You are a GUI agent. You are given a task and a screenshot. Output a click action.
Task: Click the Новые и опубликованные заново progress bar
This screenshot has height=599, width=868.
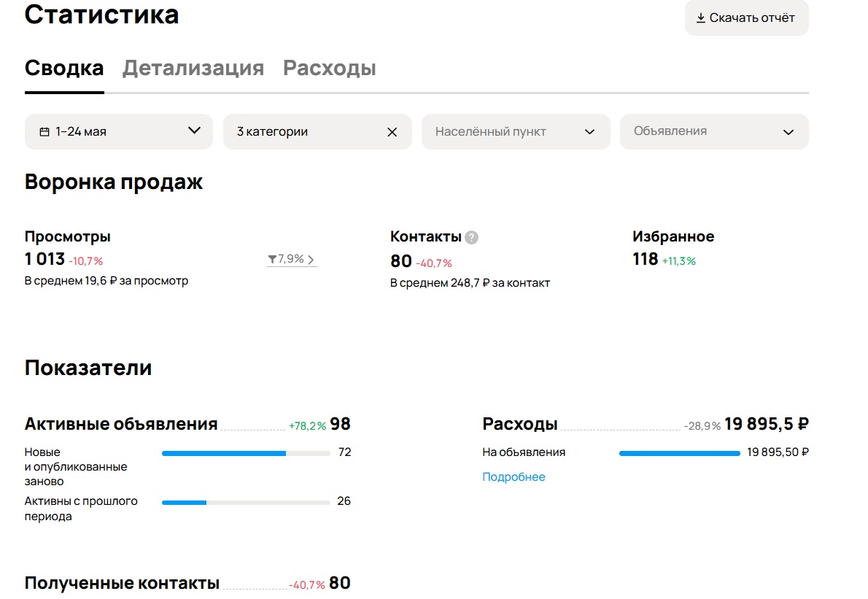click(x=246, y=453)
